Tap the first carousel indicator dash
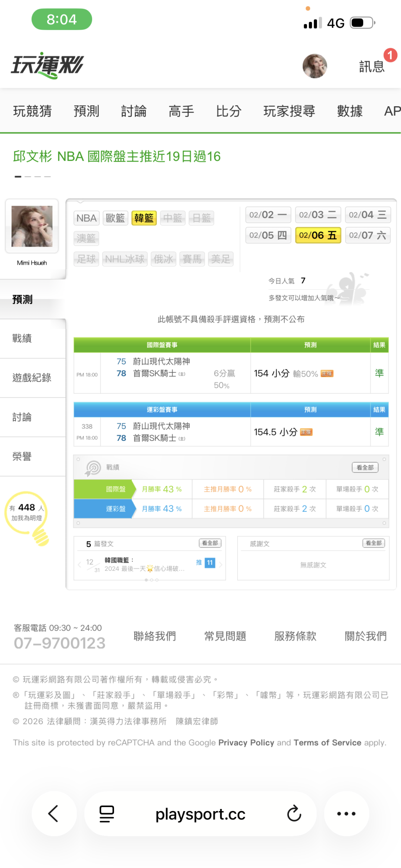Image resolution: width=401 pixels, height=868 pixels. 18,176
